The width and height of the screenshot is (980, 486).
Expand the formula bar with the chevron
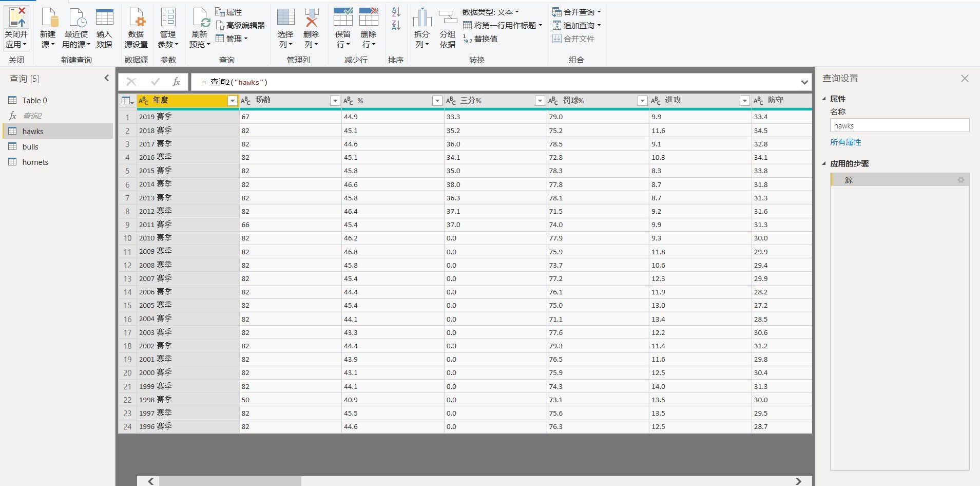(804, 82)
